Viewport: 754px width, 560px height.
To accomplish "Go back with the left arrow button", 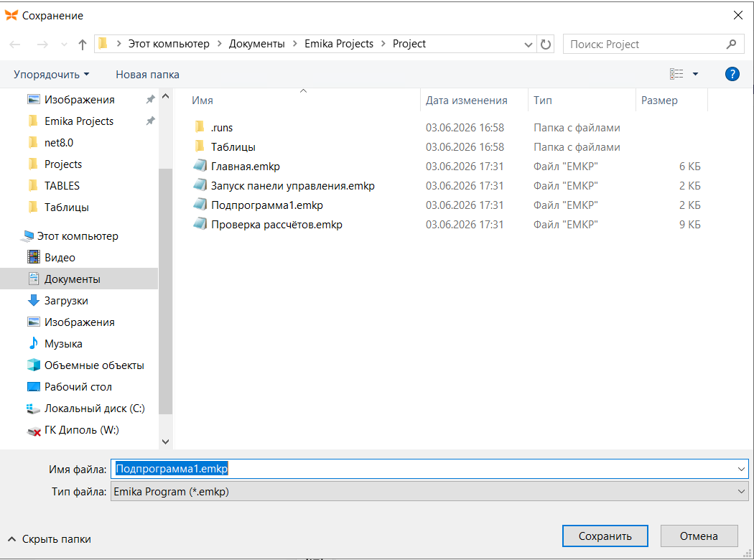I will 15,45.
